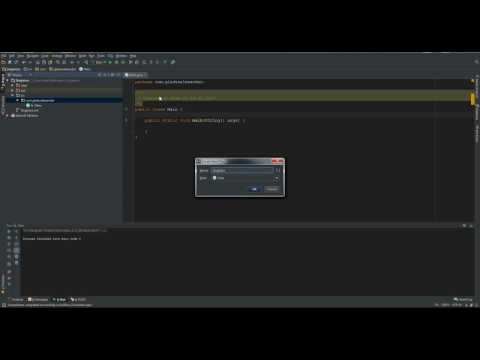This screenshot has height=360, width=480.
Task: Open the Terminal tool window tab
Action: click(x=16, y=299)
